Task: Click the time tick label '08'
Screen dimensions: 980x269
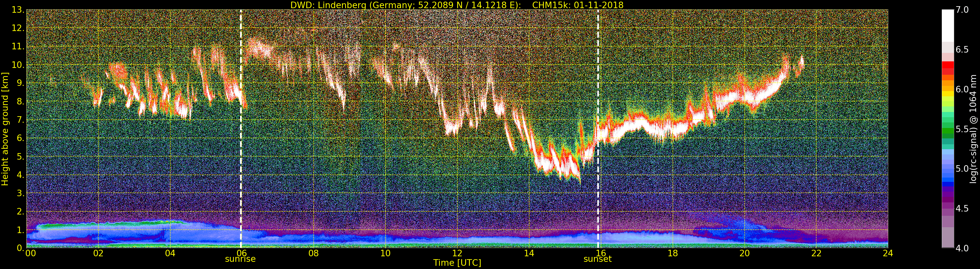Action: 313,253
